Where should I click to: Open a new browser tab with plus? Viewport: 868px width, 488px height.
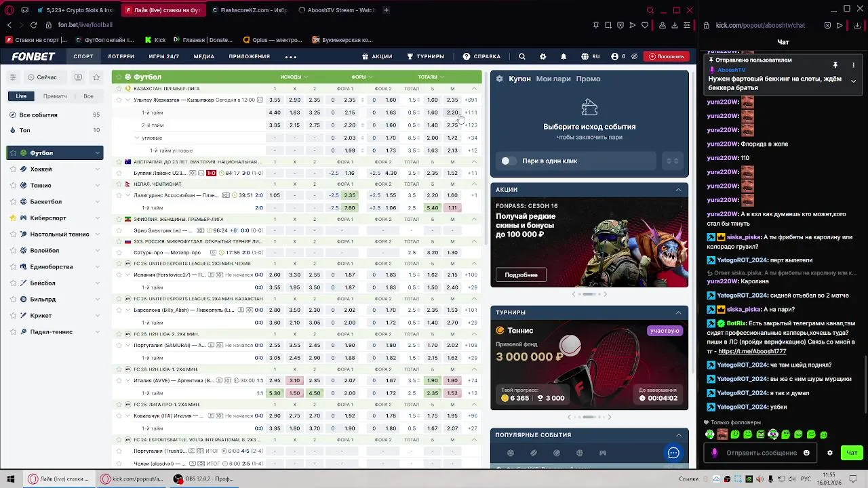(x=386, y=10)
